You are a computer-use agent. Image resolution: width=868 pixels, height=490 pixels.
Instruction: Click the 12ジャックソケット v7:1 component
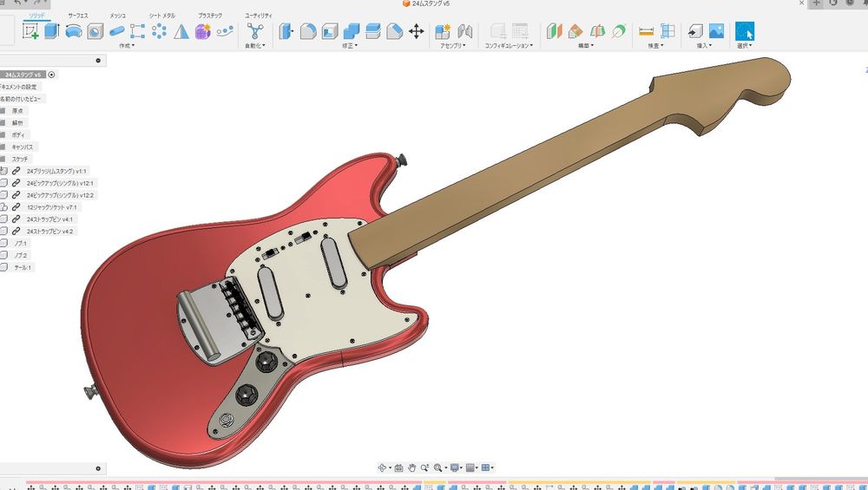point(52,208)
